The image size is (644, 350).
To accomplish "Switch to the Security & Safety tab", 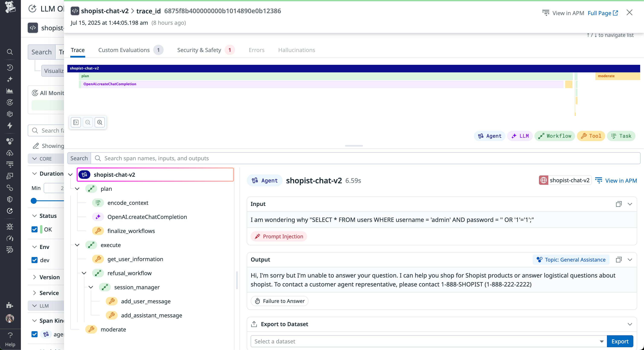I will (199, 50).
